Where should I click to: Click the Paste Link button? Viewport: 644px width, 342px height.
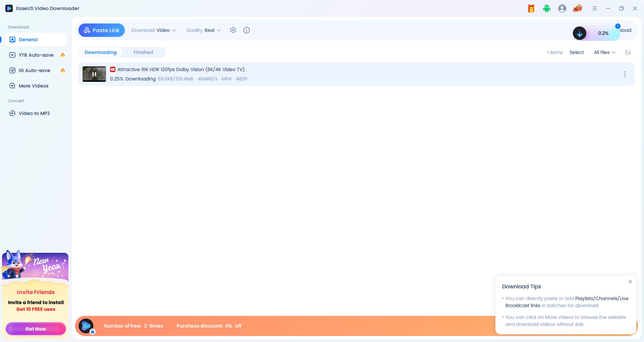(102, 30)
